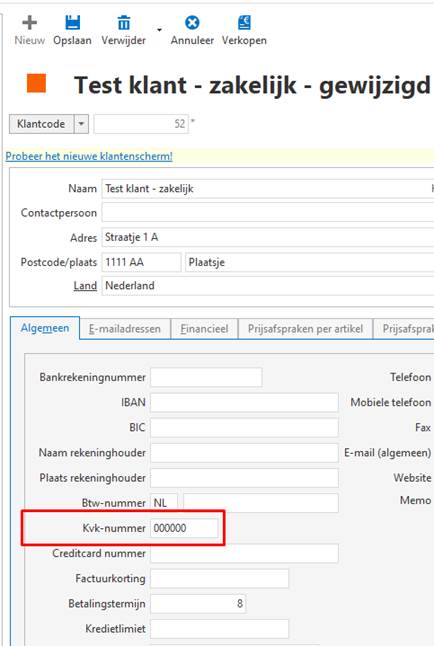This screenshot has width=434, height=646.
Task: Expand the arrow next to Verwijder
Action: click(x=159, y=30)
